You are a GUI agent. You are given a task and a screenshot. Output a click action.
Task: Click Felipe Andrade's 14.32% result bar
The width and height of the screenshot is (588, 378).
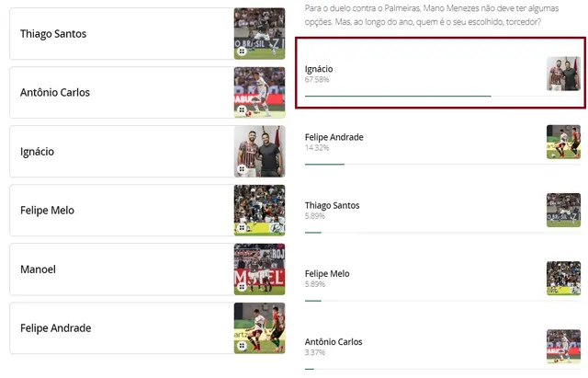[324, 164]
